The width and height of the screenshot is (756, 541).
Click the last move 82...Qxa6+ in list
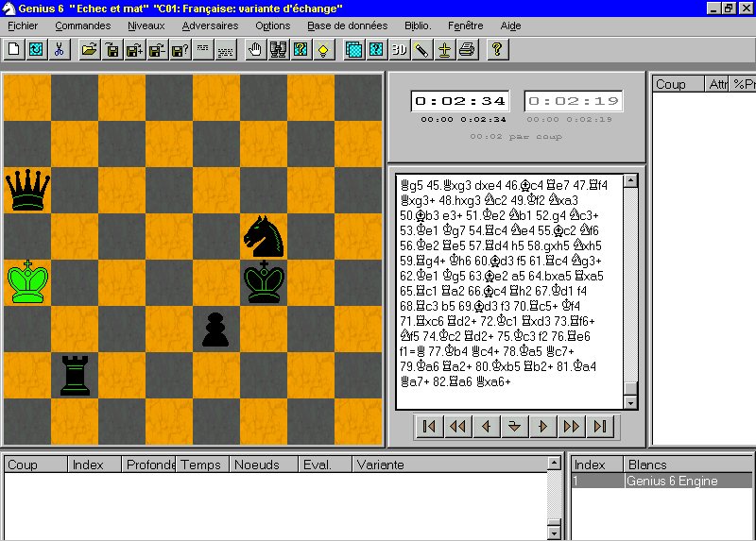click(492, 381)
